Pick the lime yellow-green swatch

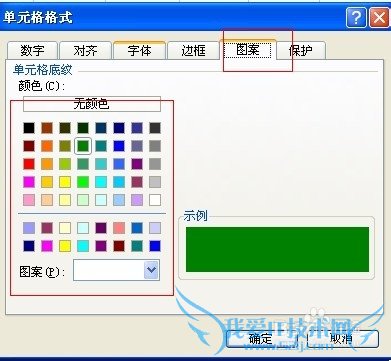pyautogui.click(x=65, y=164)
